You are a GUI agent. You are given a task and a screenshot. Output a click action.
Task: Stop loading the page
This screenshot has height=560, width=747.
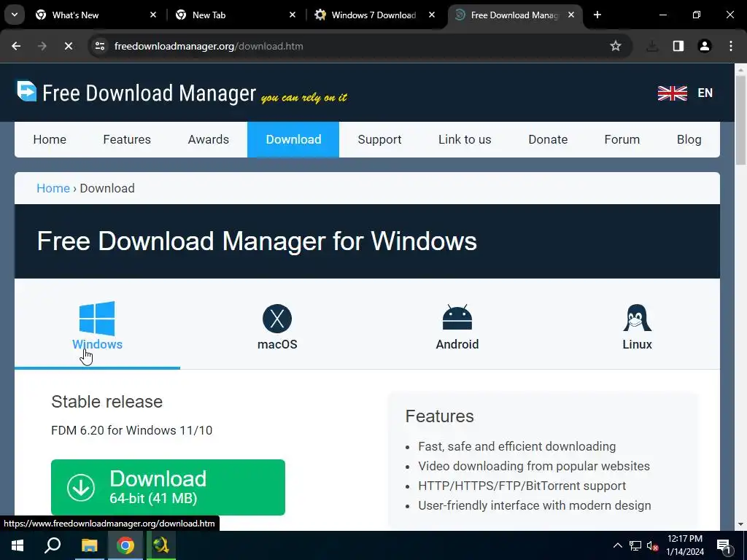coord(68,46)
